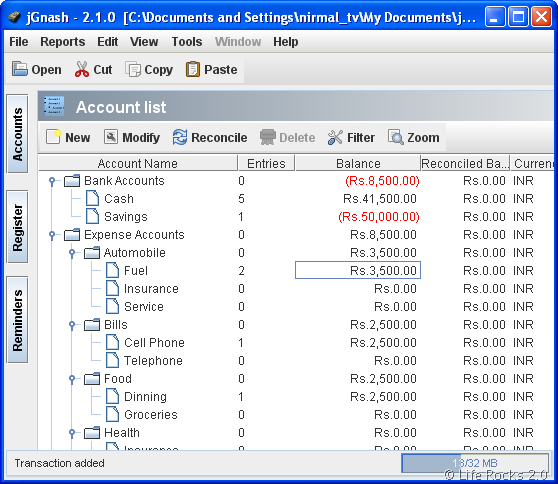Viewport: 558px width, 484px height.
Task: Collapse the Automobile folder node
Action: coord(72,253)
